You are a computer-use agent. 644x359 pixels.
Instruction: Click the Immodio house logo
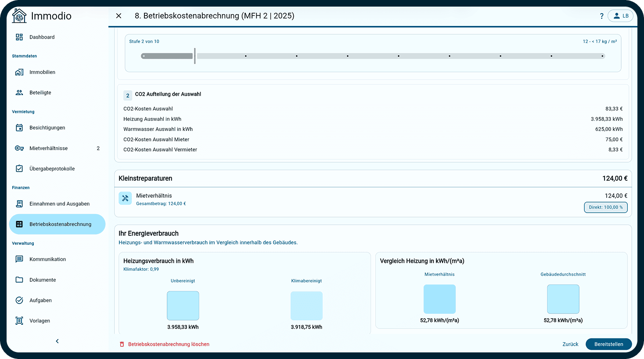(19, 16)
